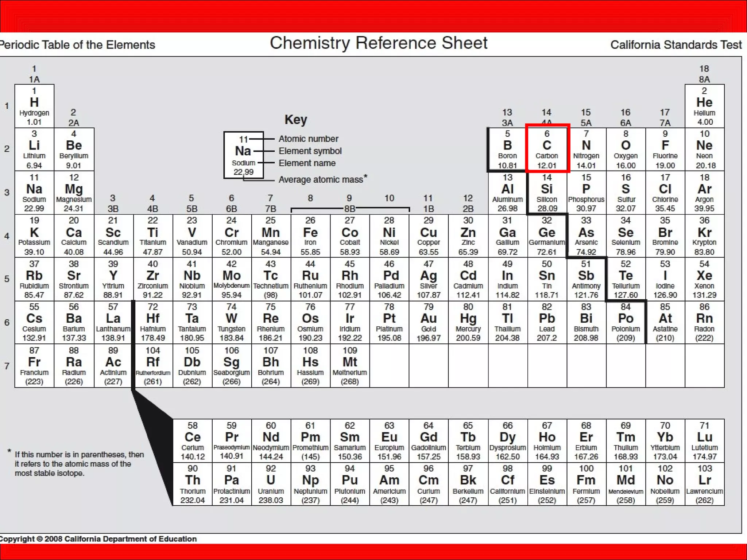This screenshot has height=560, width=747.
Task: Select the Meitnerium (Mt) element cell
Action: 350,366
